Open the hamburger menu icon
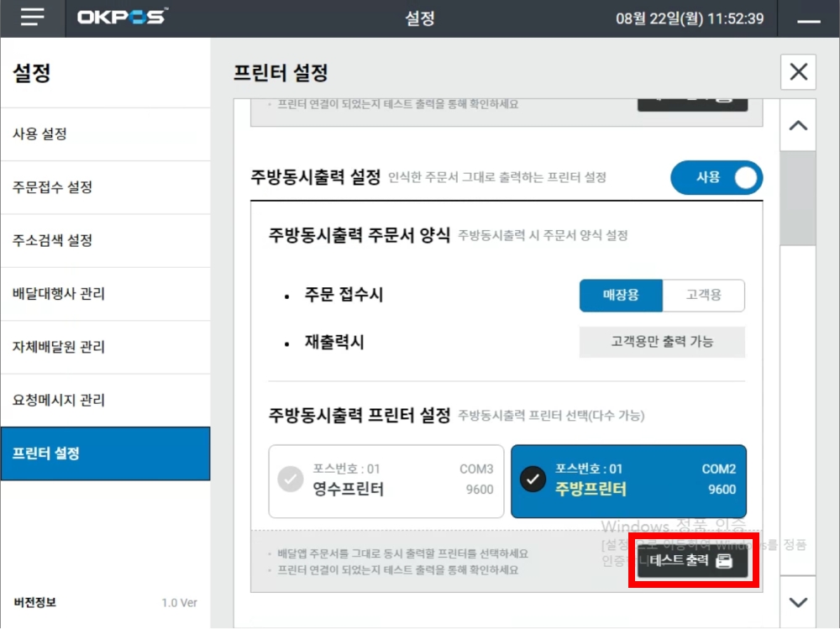 pyautogui.click(x=32, y=18)
